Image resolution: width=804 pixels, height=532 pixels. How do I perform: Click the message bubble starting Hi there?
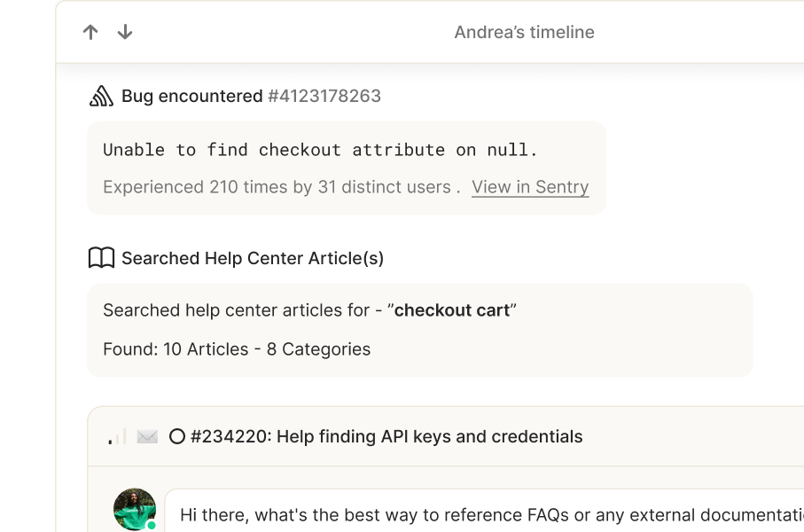[484, 510]
